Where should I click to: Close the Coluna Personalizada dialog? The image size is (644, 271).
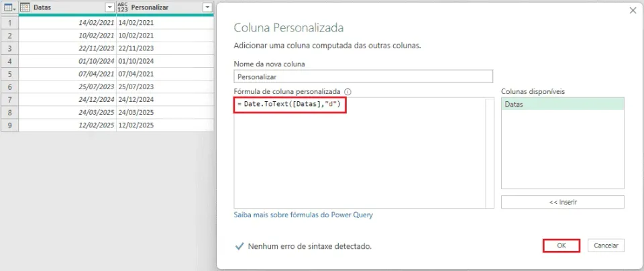633,11
